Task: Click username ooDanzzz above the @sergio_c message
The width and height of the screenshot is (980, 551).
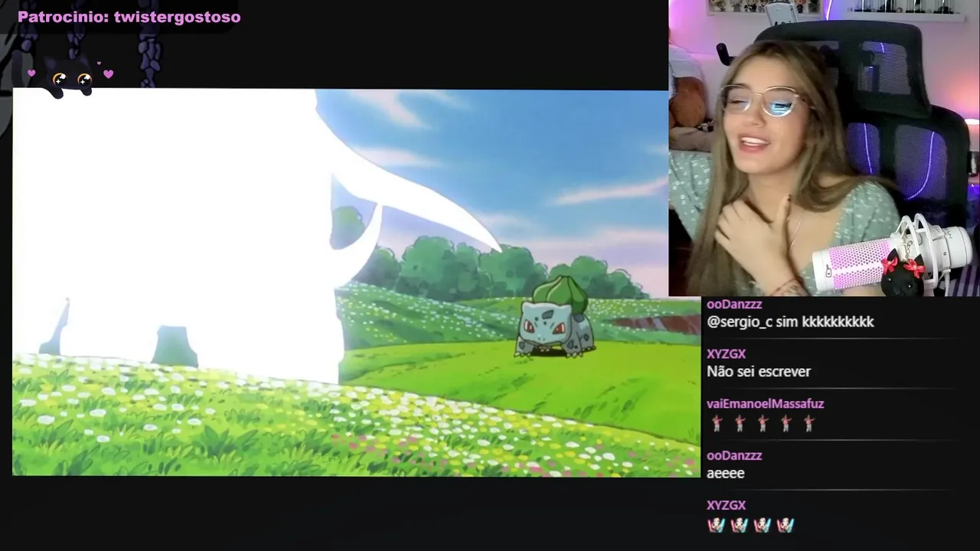Action: coord(734,304)
